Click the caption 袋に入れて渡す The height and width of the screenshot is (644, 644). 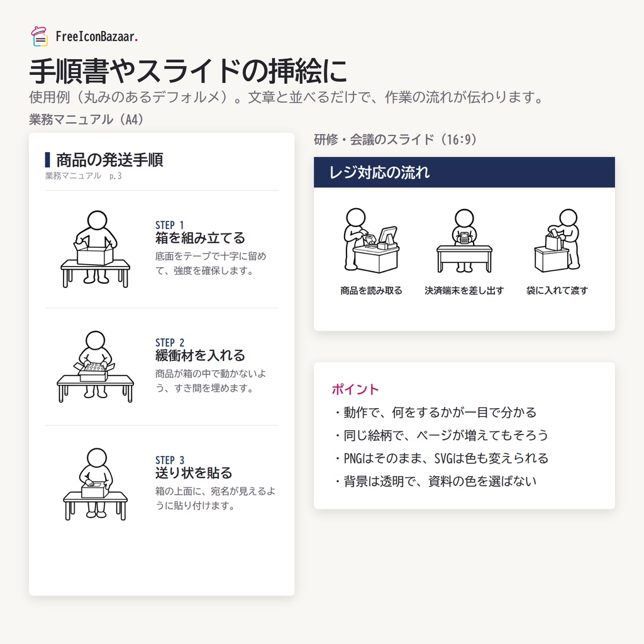[557, 291]
